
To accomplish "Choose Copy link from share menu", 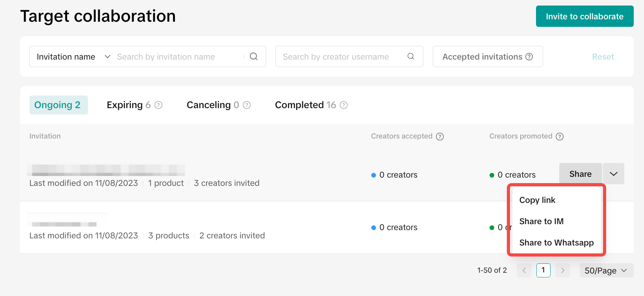I will [x=537, y=200].
